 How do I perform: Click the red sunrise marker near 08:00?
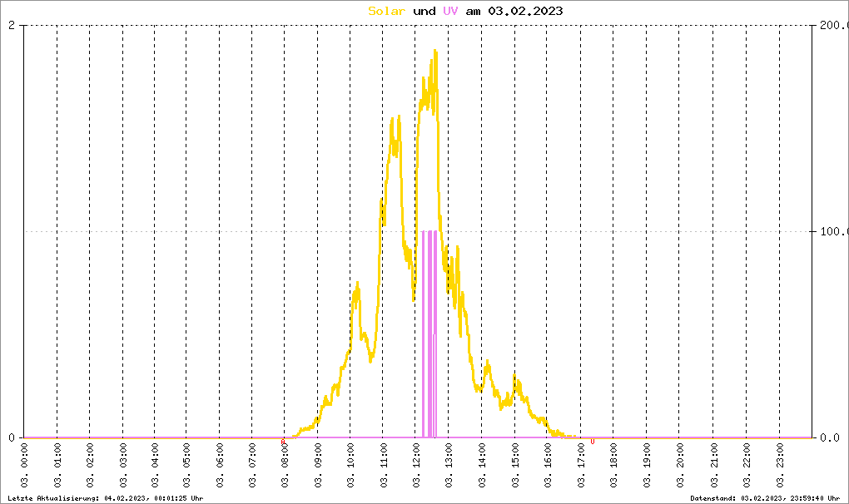pyautogui.click(x=283, y=442)
